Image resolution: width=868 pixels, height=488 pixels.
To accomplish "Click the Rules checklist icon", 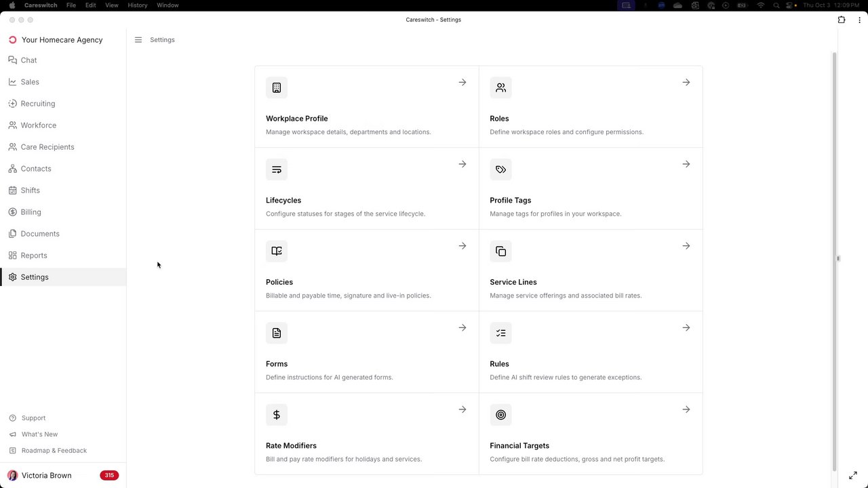I will click(500, 333).
